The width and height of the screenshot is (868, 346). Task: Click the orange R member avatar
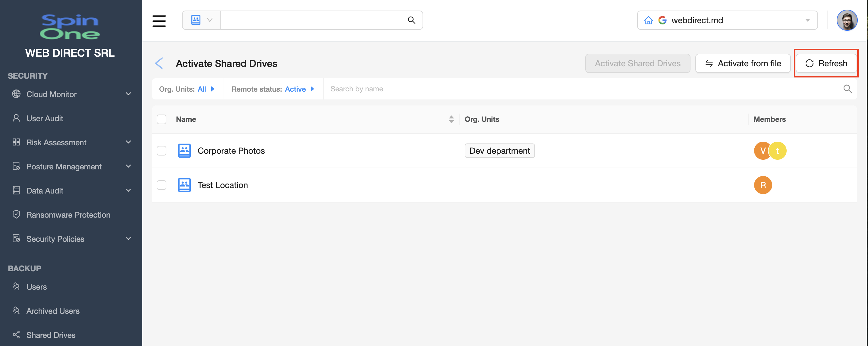click(x=763, y=185)
